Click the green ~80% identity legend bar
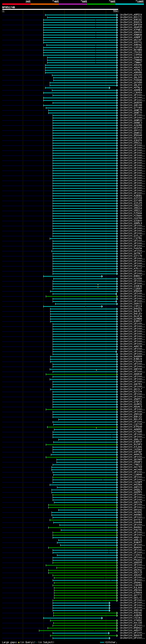 pyautogui.click(x=101, y=4)
